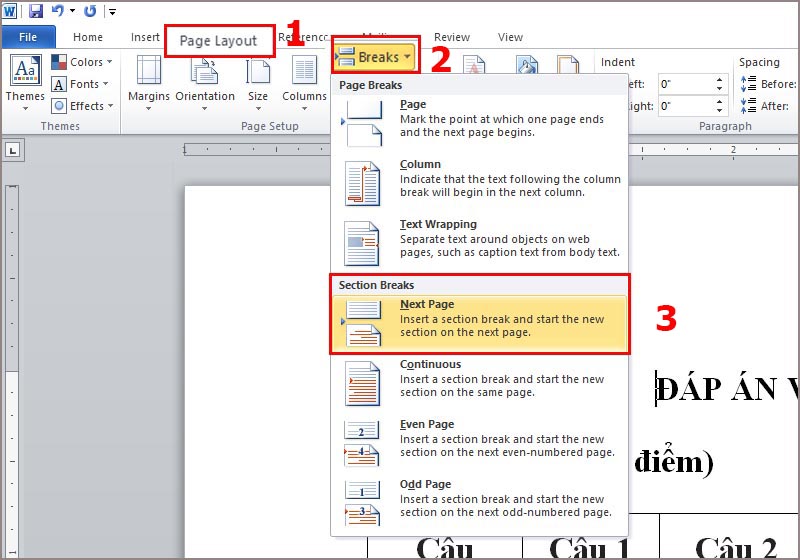Choose the Page break option
Screen dimensions: 800x560
[x=479, y=123]
